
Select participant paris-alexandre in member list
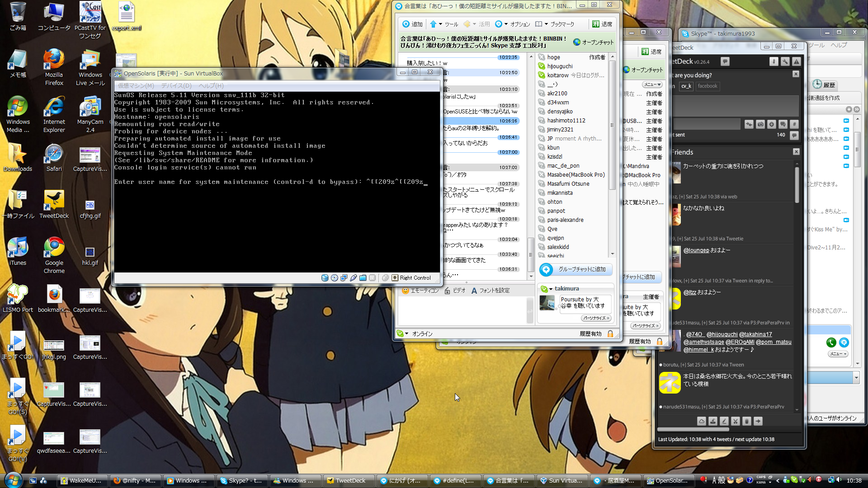click(565, 220)
